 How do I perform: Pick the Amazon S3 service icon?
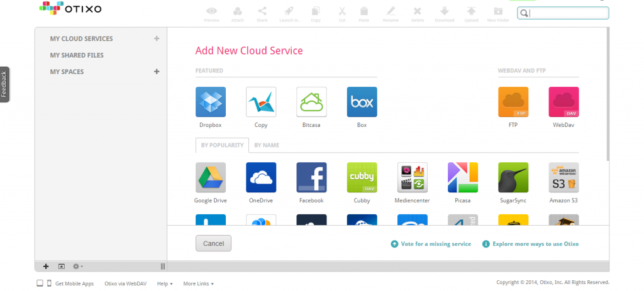[563, 177]
